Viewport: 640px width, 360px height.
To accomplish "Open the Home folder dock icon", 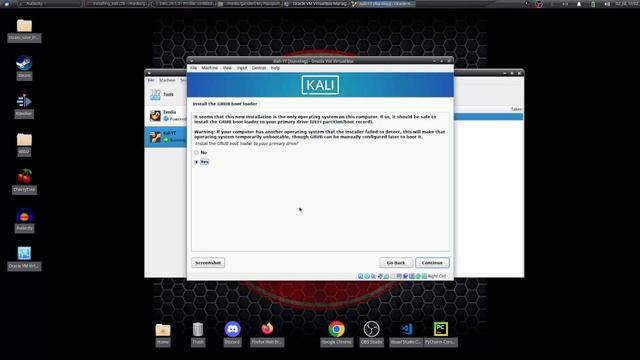I will pyautogui.click(x=163, y=334).
